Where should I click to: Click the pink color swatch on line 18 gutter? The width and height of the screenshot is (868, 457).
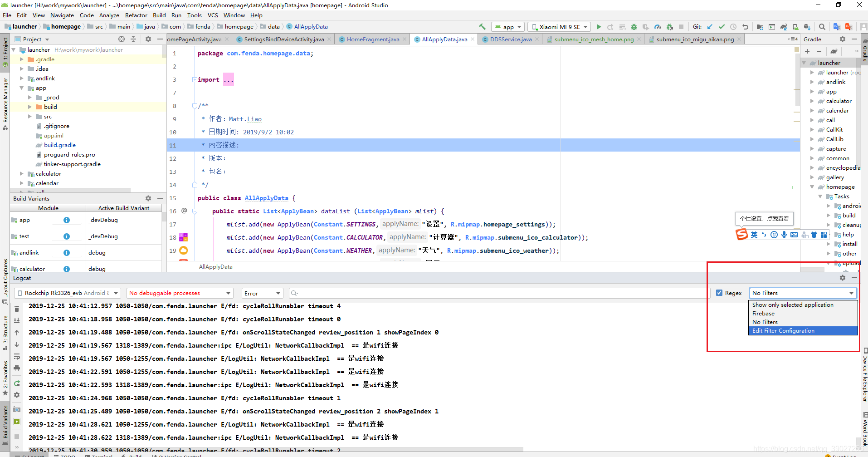[183, 237]
